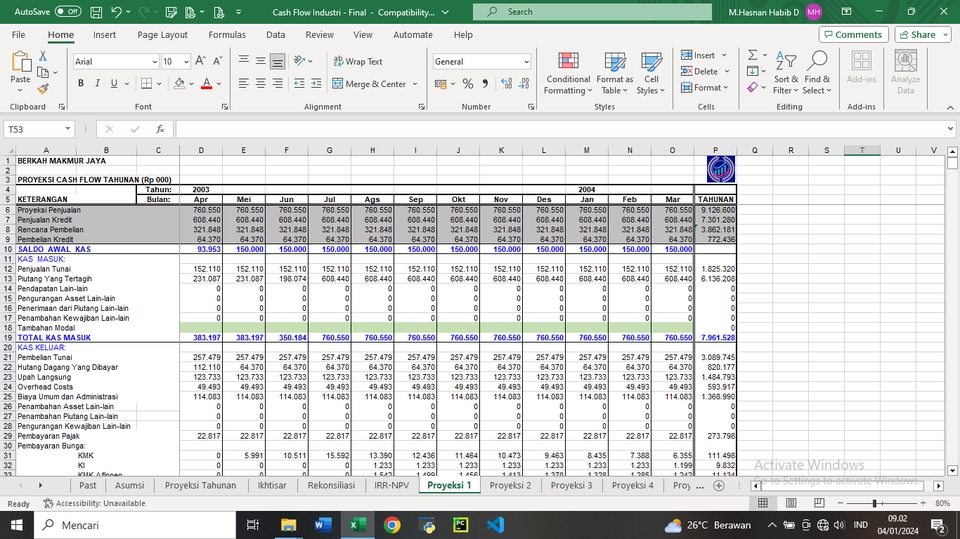Open the Formulas ribbon tab
The width and height of the screenshot is (960, 539).
click(x=227, y=35)
